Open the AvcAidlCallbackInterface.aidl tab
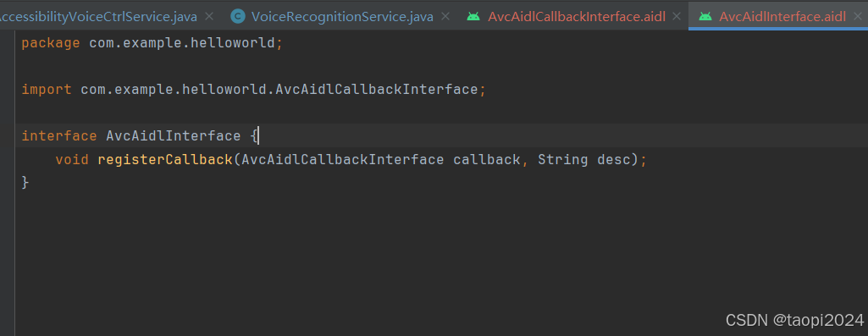Image resolution: width=868 pixels, height=336 pixels. coord(577,17)
